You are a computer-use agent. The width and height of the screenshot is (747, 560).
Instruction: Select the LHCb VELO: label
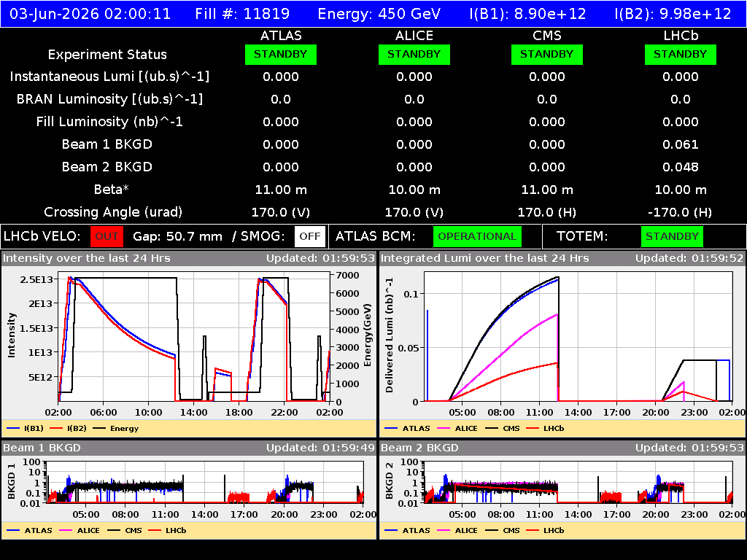click(x=42, y=237)
